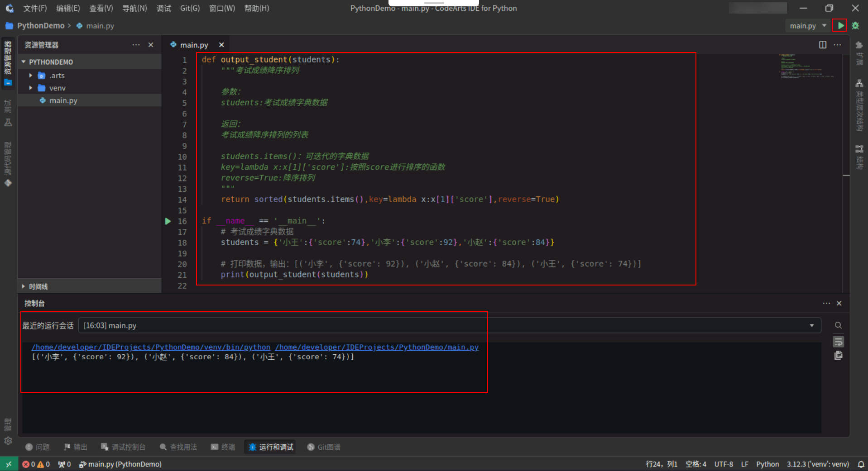The width and height of the screenshot is (868, 471).
Task: Open errors and warnings count in status bar
Action: (36, 464)
